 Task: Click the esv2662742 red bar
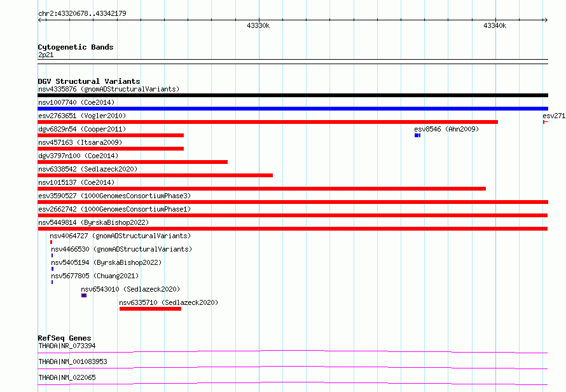[x=293, y=215]
